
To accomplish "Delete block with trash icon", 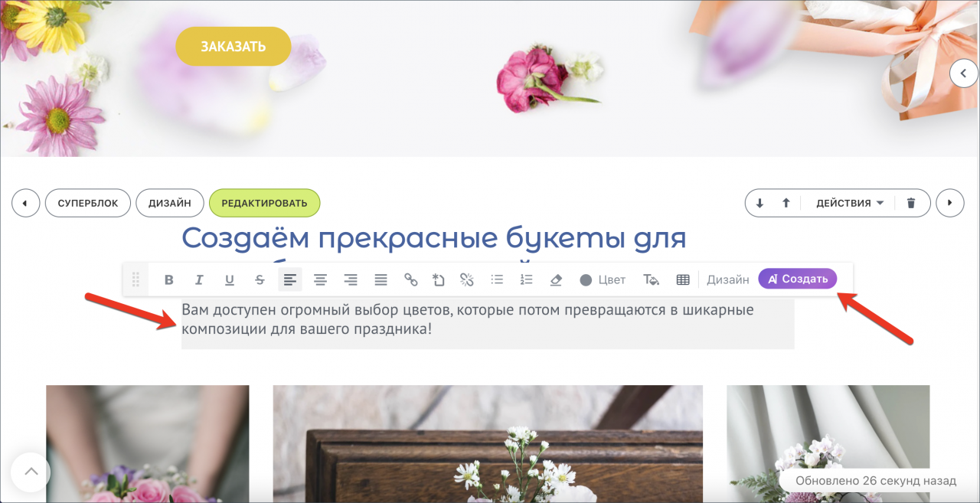I will (911, 203).
